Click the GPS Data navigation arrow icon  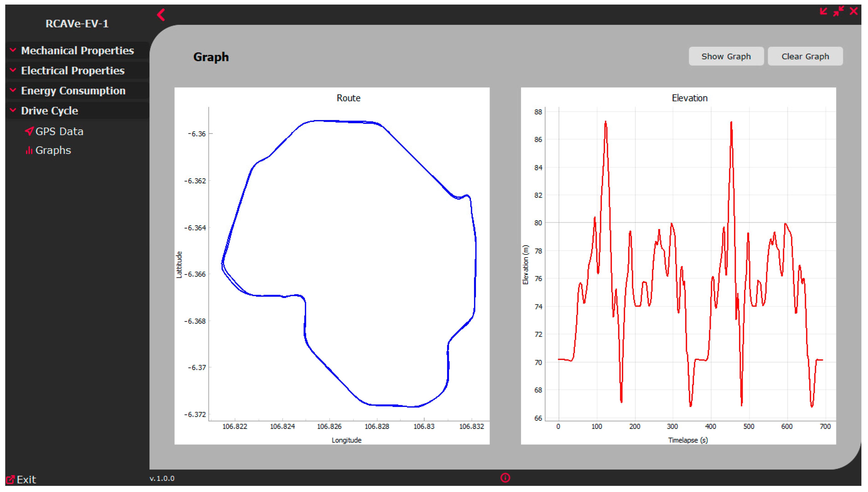(x=29, y=131)
